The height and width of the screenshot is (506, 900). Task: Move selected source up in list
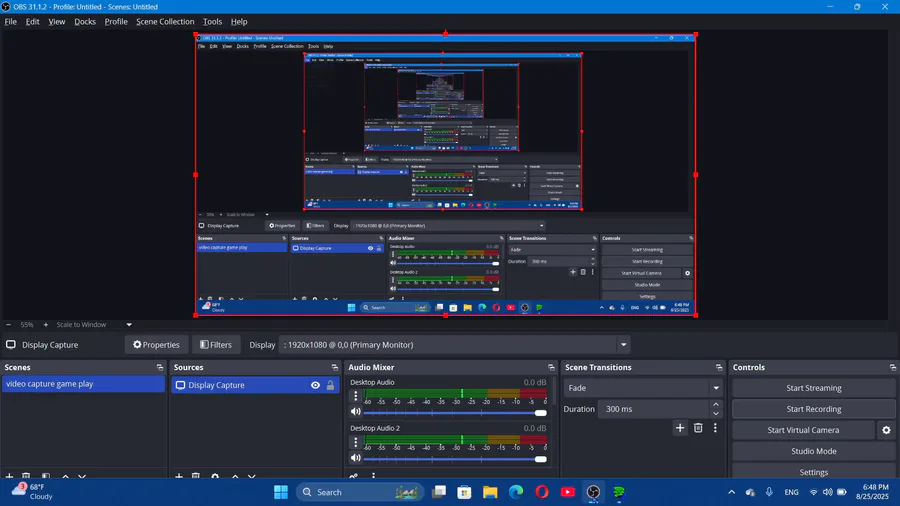pos(235,476)
